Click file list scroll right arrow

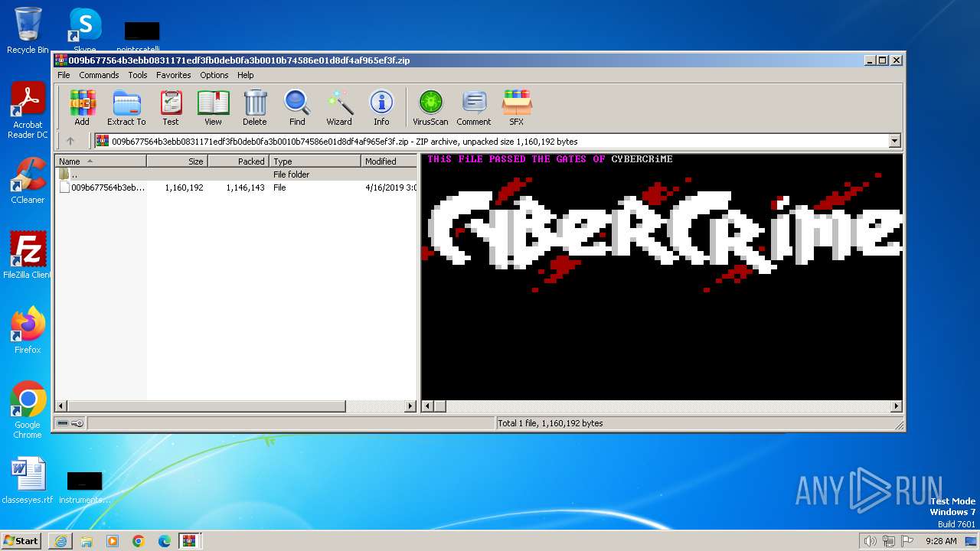410,406
